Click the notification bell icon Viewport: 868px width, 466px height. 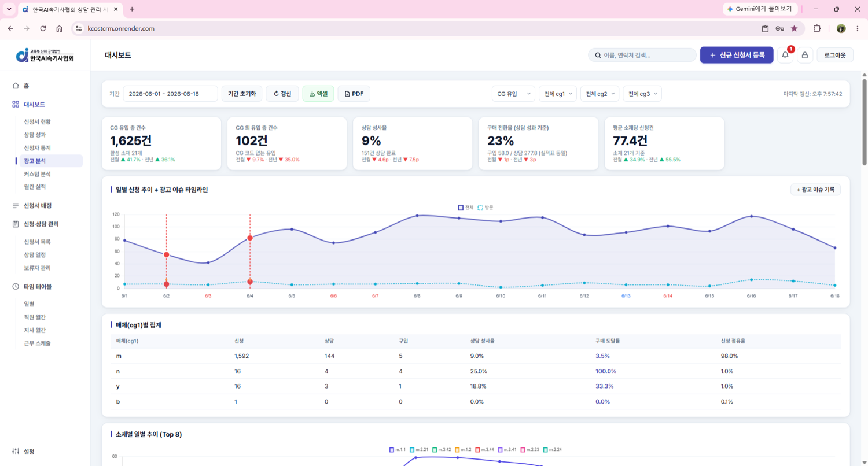point(785,55)
